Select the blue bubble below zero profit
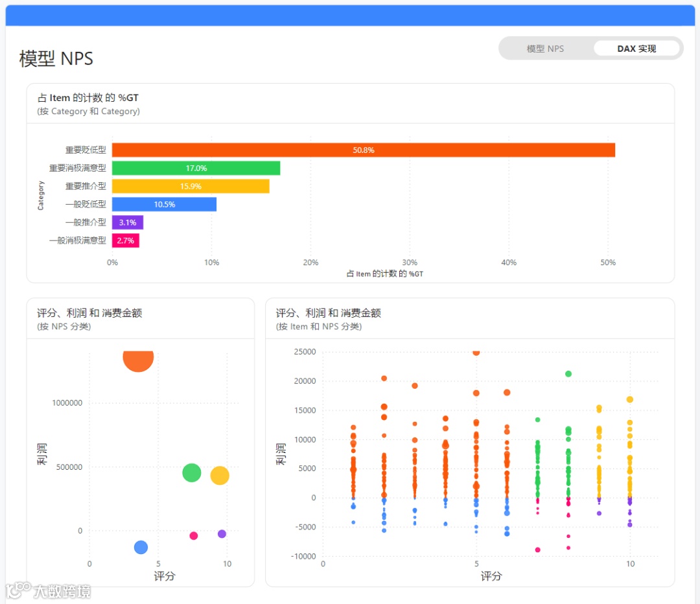This screenshot has height=604, width=700. point(141,548)
